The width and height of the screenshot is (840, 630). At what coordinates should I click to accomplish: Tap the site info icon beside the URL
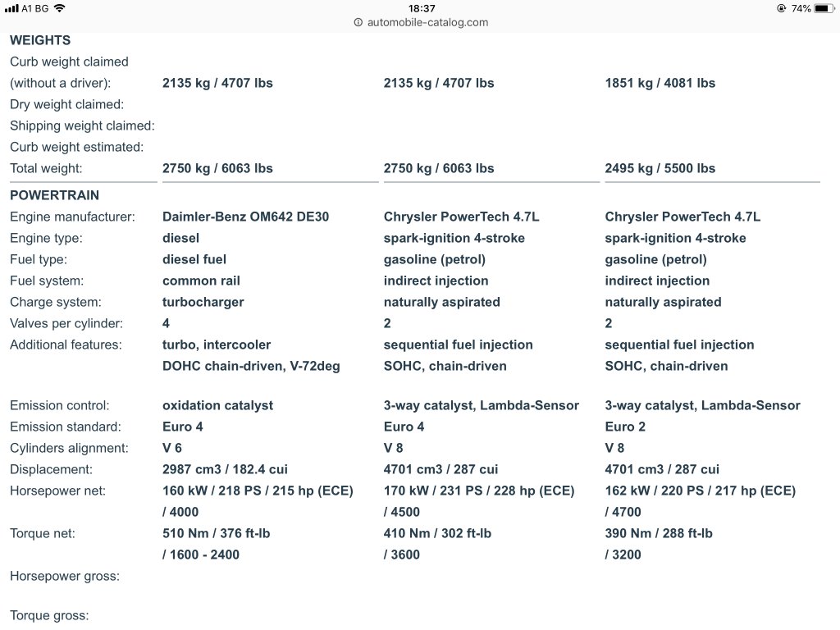coord(358,23)
